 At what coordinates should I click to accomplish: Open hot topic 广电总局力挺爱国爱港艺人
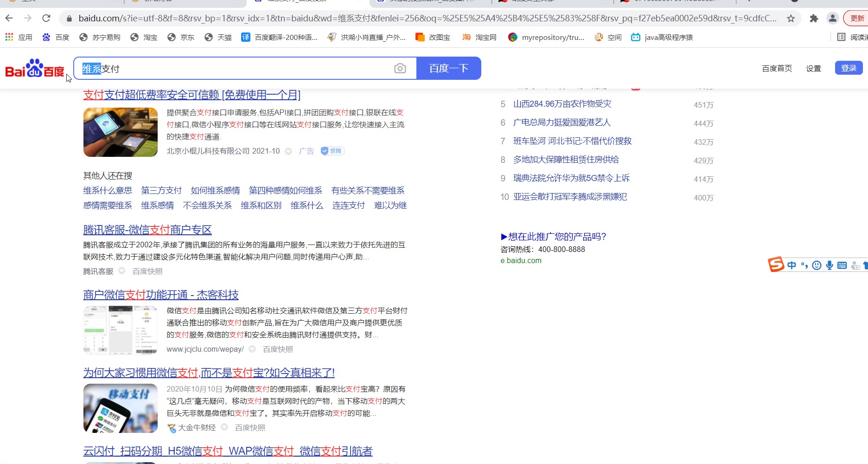tap(562, 122)
